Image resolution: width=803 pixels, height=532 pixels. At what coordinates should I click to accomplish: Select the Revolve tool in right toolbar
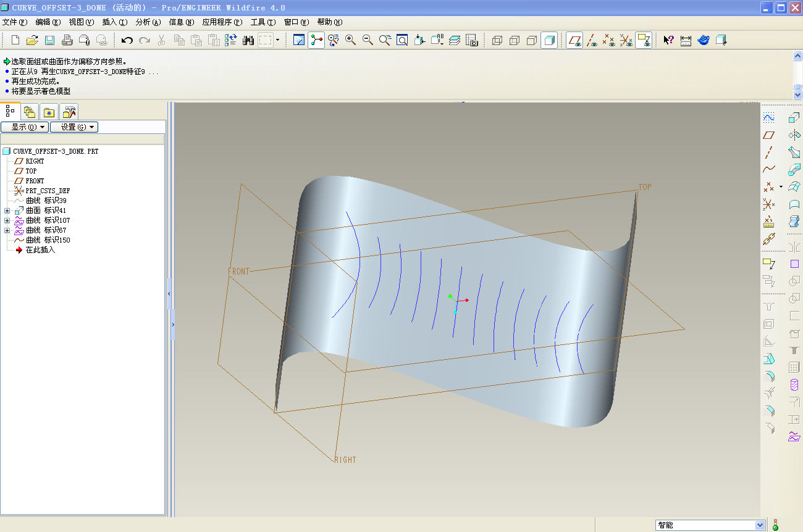(x=794, y=135)
